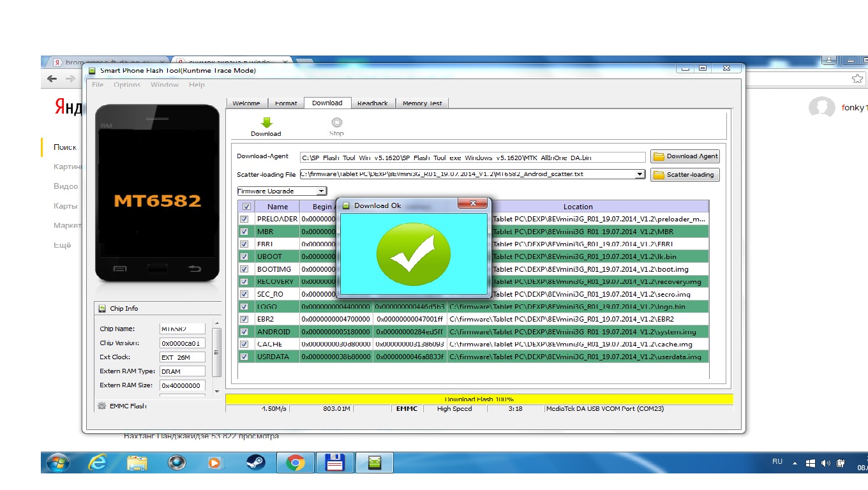
Task: Toggle the select-all checkbox in table header
Action: coord(246,207)
